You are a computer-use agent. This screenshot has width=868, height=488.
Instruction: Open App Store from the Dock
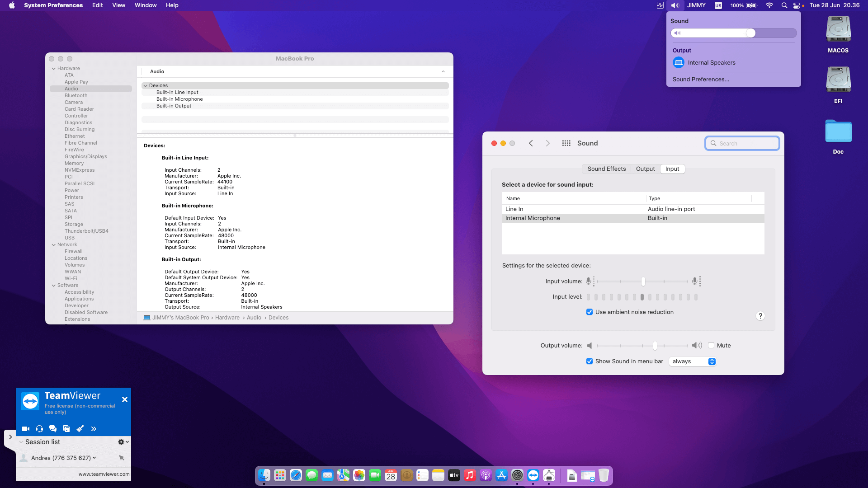coord(502,475)
